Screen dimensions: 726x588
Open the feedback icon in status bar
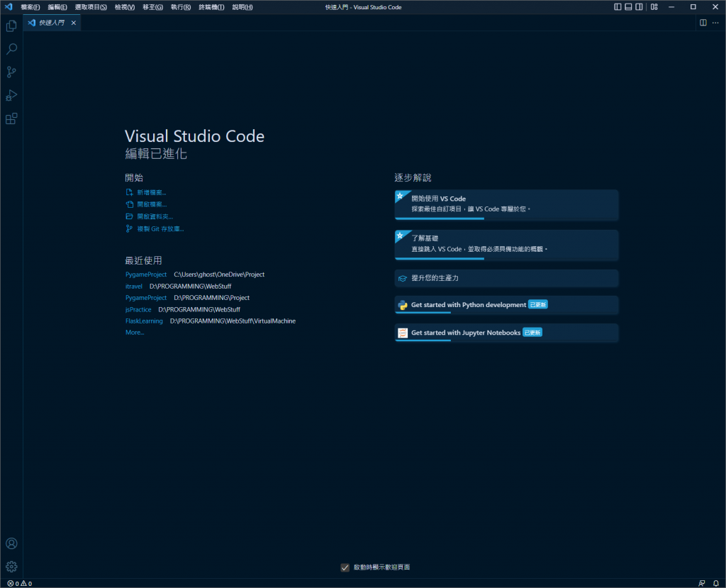702,583
